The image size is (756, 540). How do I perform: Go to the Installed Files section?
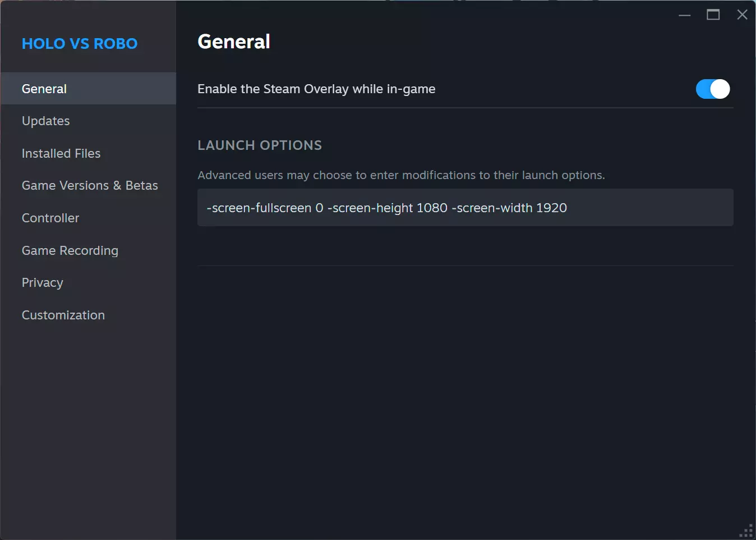pyautogui.click(x=61, y=154)
